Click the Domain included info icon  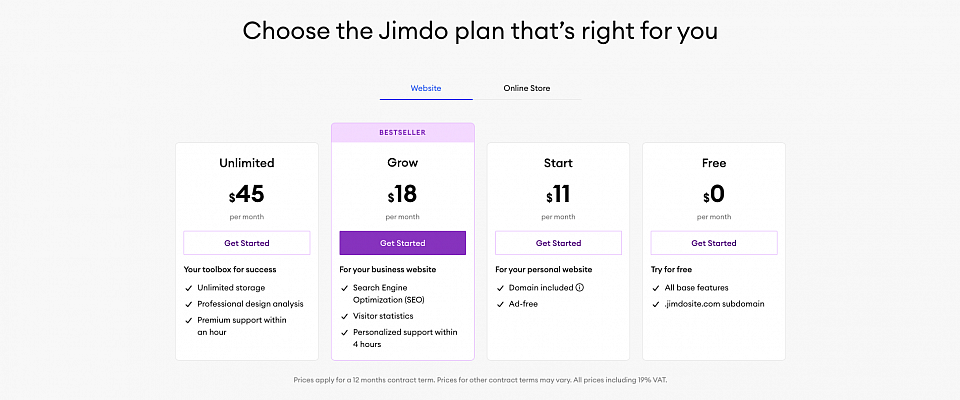pos(579,288)
